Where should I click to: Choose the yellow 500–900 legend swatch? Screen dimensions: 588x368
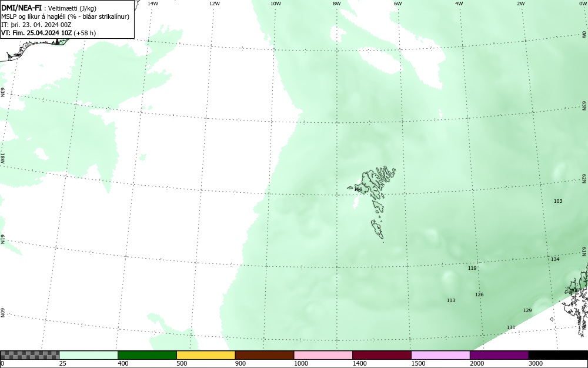(206, 355)
